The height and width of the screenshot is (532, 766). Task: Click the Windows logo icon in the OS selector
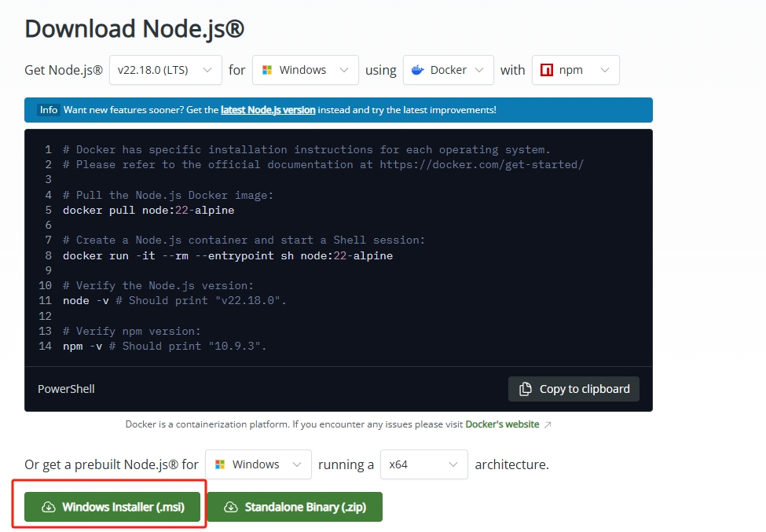(268, 70)
